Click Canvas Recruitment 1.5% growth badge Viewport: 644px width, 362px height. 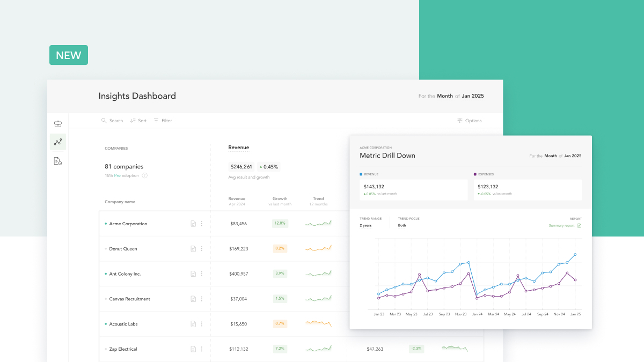(280, 299)
